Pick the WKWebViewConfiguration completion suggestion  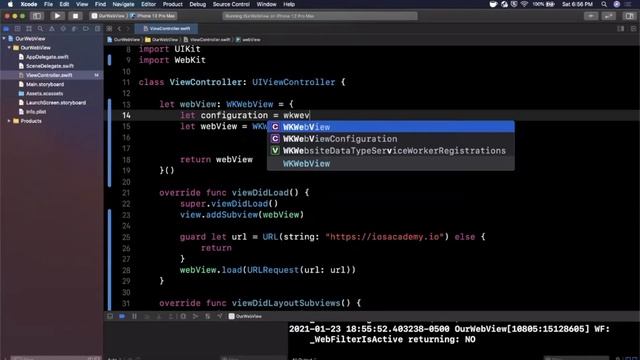click(x=391, y=139)
